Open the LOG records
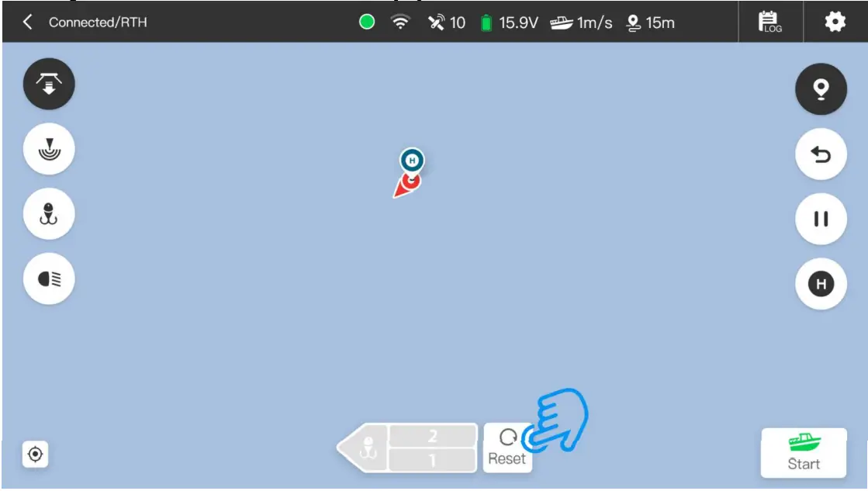 point(769,22)
